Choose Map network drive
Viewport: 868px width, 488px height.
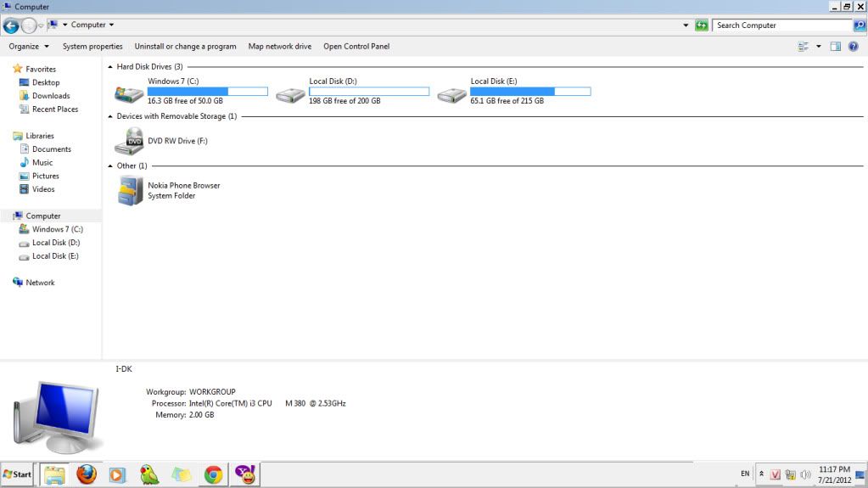pos(279,47)
